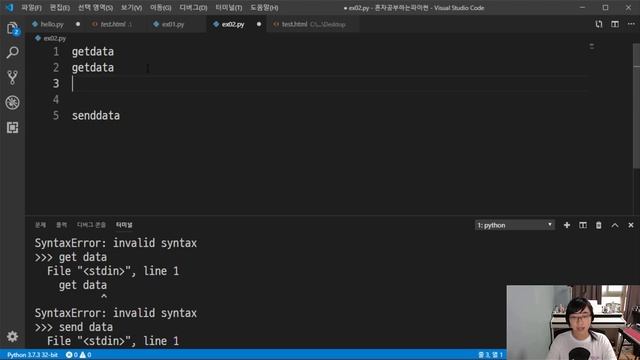Open the 편집(E) menu
The width and height of the screenshot is (640, 360).
60,8
